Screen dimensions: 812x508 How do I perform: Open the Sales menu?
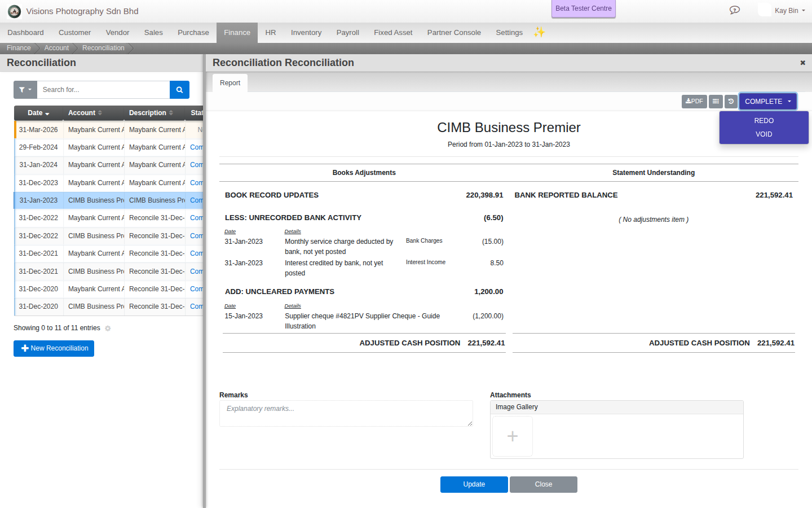pos(153,33)
